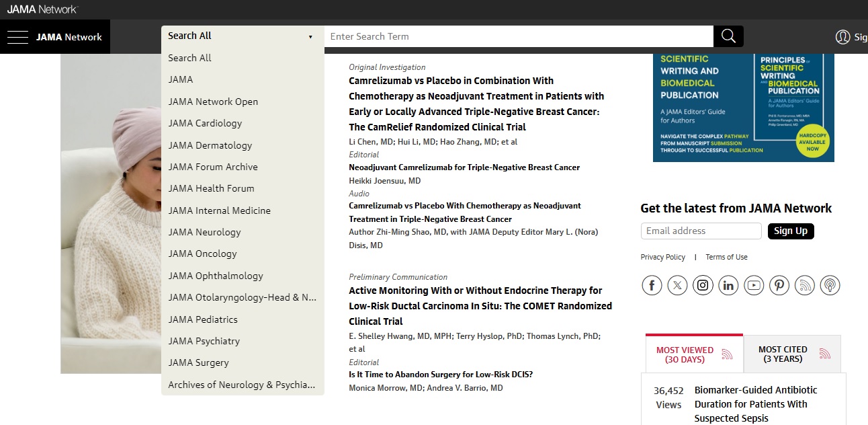Choose JAMA from the journal list
Screen dimensions: 868x425
point(243,79)
